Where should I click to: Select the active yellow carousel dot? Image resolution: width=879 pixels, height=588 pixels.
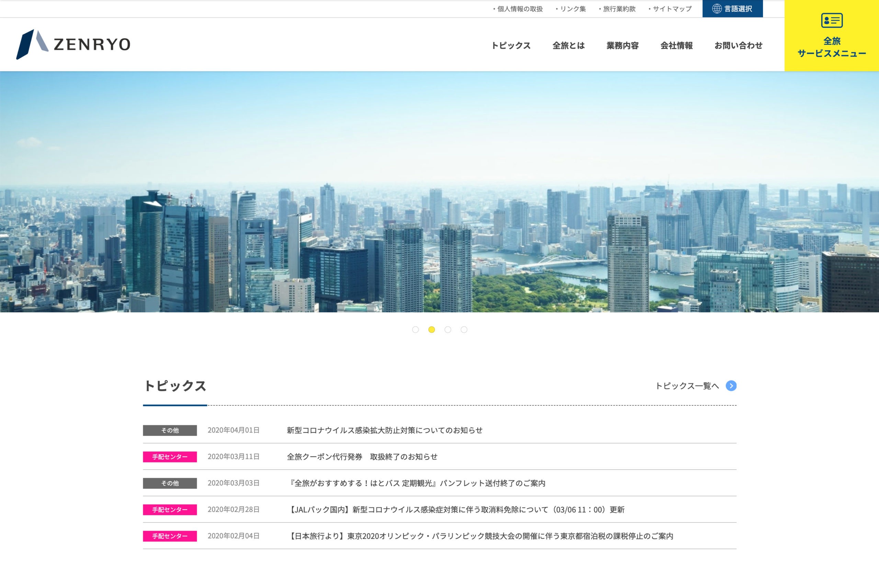click(x=431, y=330)
